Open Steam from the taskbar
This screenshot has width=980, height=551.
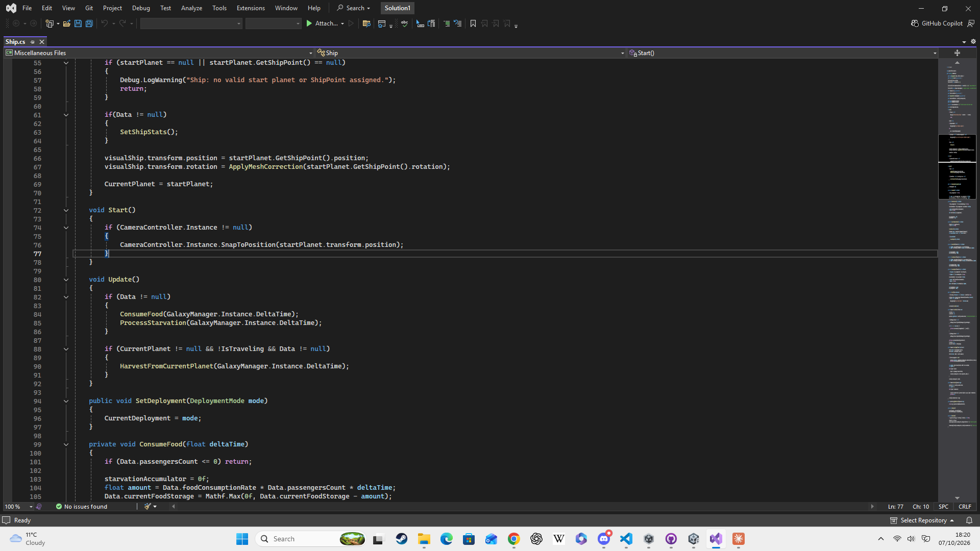402,539
